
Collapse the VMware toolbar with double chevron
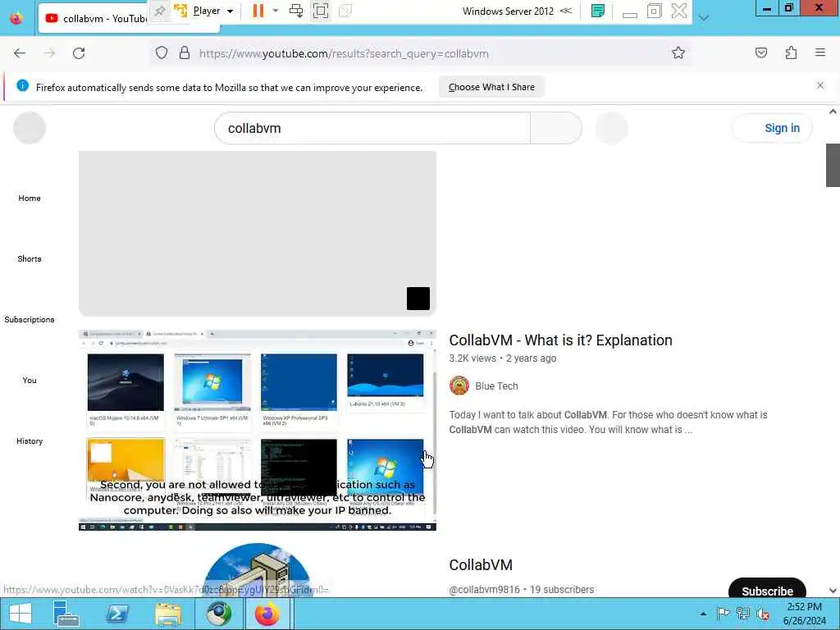pyautogui.click(x=566, y=11)
